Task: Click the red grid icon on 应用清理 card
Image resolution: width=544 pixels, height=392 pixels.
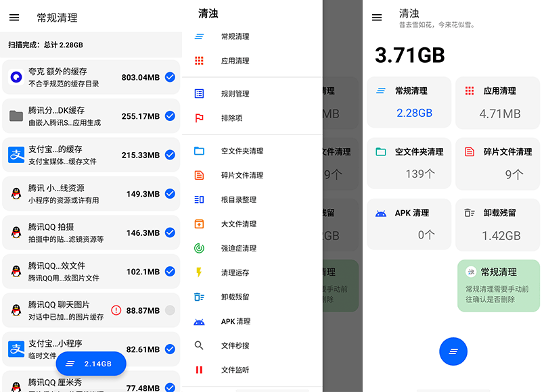Action: tap(470, 91)
